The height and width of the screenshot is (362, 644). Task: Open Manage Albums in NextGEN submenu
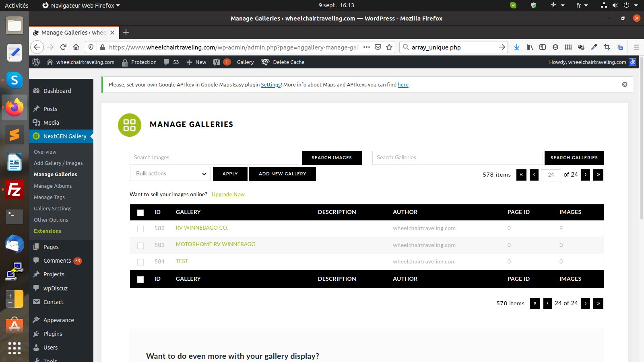[x=53, y=186]
